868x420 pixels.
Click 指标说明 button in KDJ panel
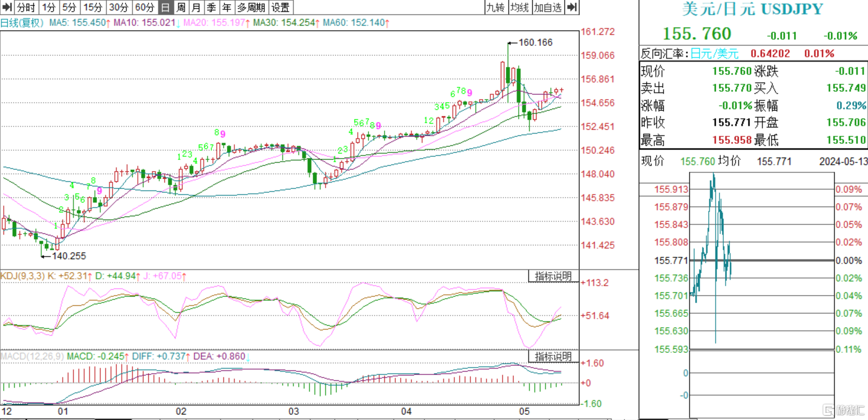pos(553,276)
